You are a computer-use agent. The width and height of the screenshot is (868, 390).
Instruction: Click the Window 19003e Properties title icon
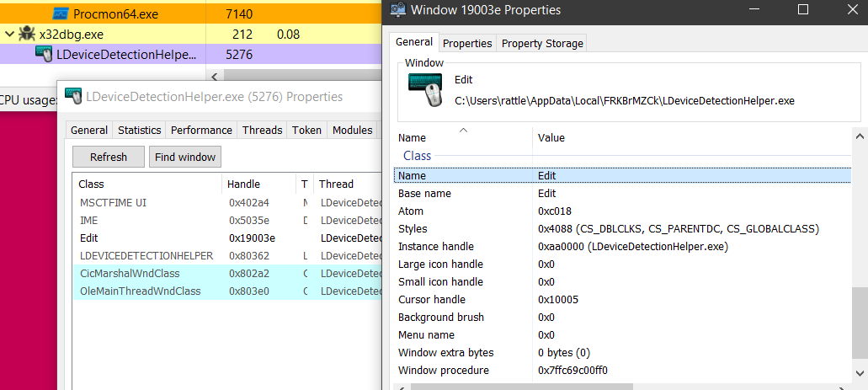[x=397, y=9]
